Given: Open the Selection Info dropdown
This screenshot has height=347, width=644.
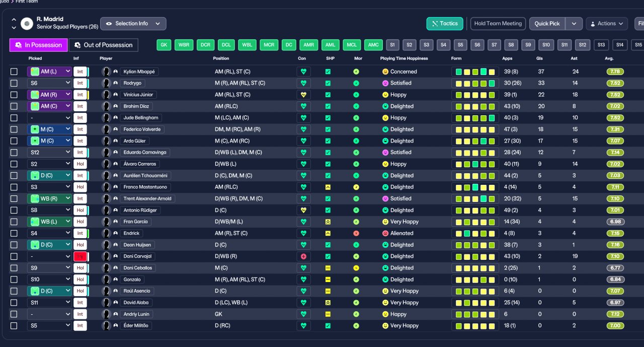Looking at the screenshot, I should 133,24.
